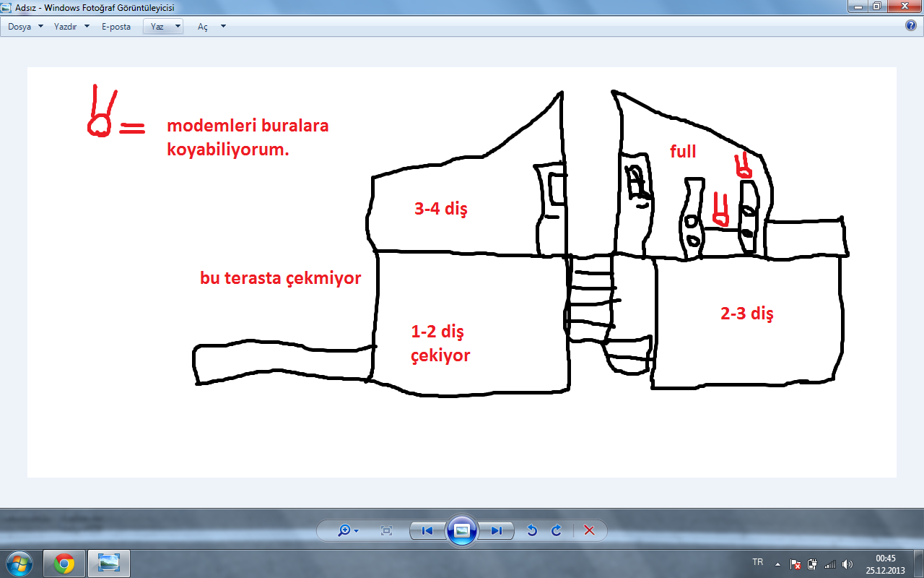This screenshot has width=924, height=578.
Task: Click the Photo Viewer title bar icon
Action: (x=6, y=8)
